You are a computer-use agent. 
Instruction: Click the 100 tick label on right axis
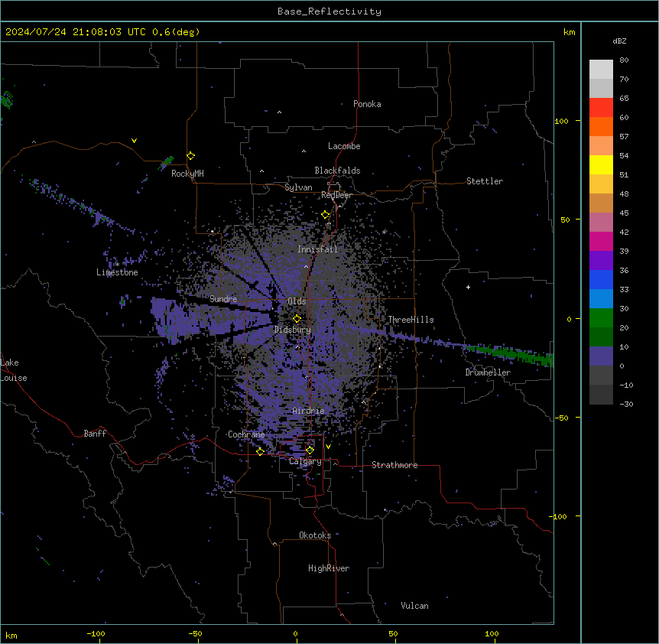[561, 121]
